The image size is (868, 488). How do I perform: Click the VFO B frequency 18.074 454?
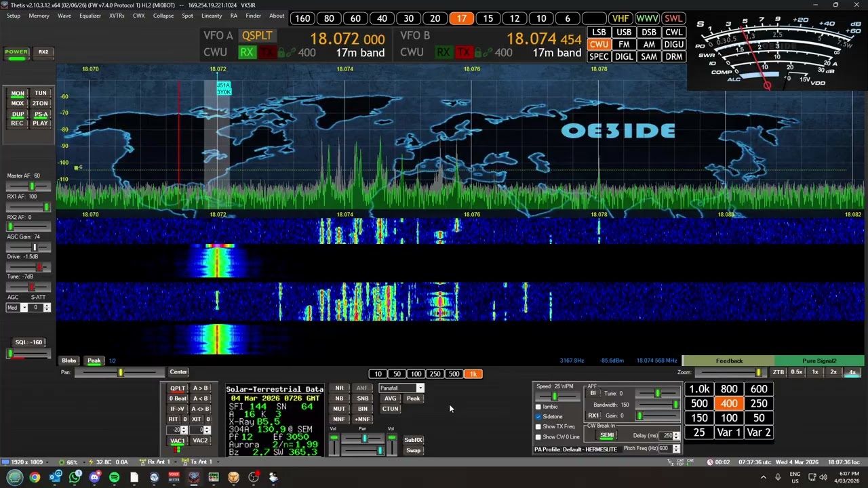pyautogui.click(x=544, y=39)
